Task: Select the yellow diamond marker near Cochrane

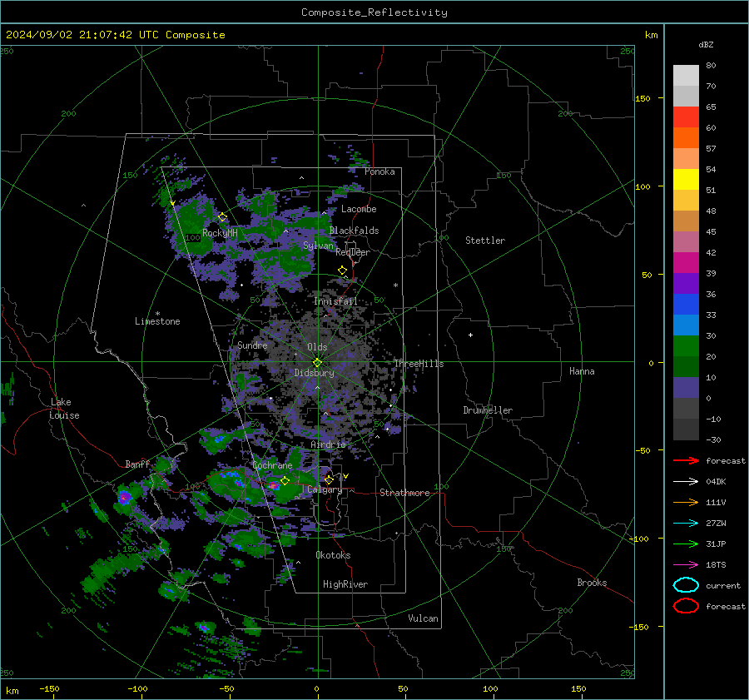Action: [285, 481]
